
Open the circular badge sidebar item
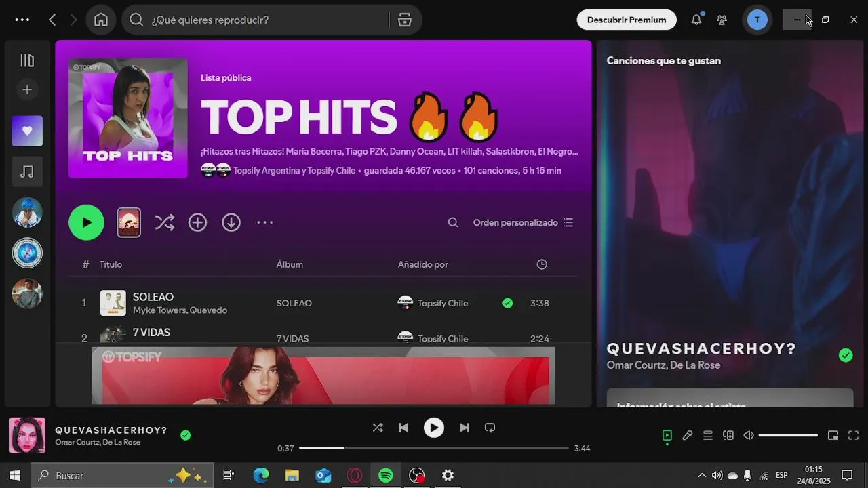[27, 253]
